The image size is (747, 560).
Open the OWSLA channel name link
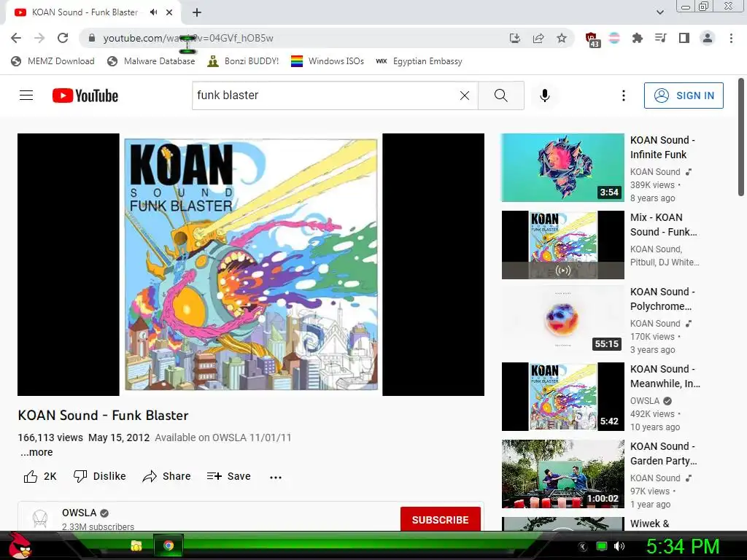[79, 513]
